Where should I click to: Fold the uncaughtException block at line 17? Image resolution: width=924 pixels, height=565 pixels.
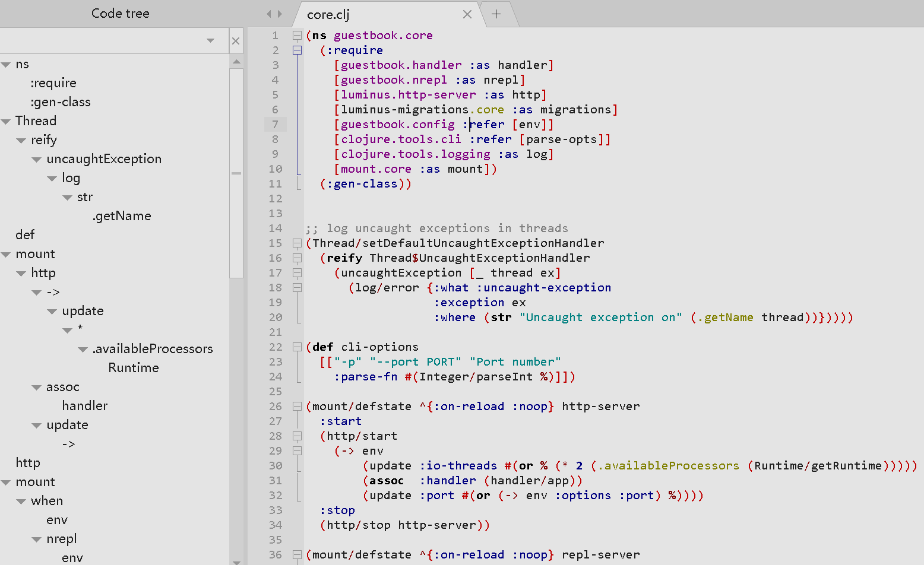[298, 273]
